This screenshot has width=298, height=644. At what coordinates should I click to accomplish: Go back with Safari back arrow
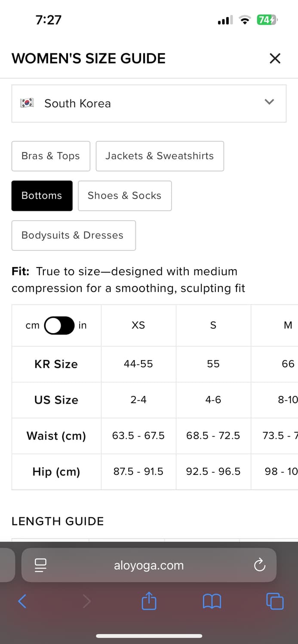(22, 601)
